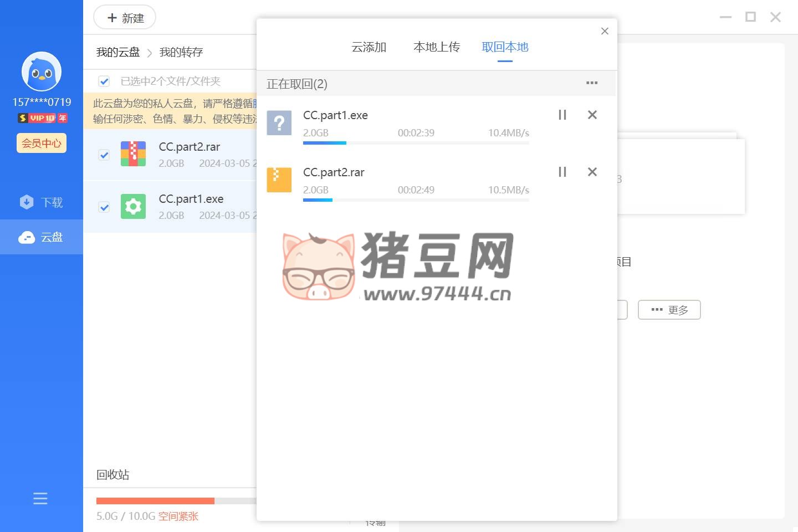Uncheck the CC.part1.exe checkbox
The image size is (798, 532).
pos(104,207)
